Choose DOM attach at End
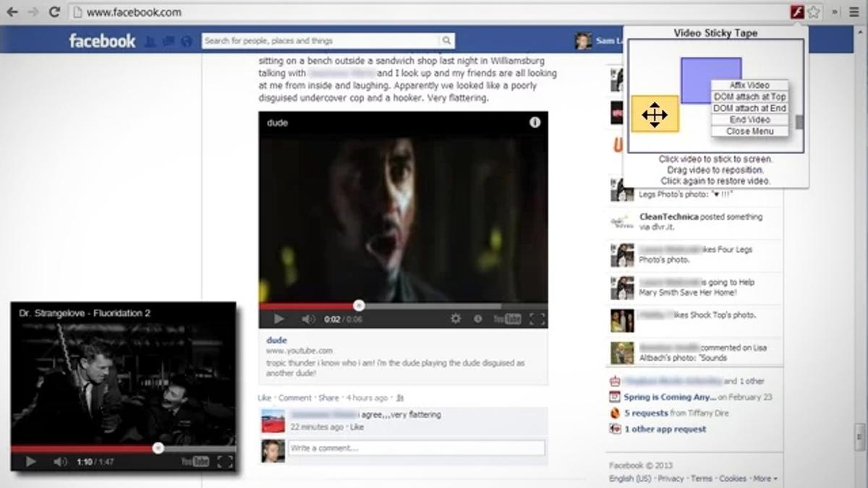 749,108
